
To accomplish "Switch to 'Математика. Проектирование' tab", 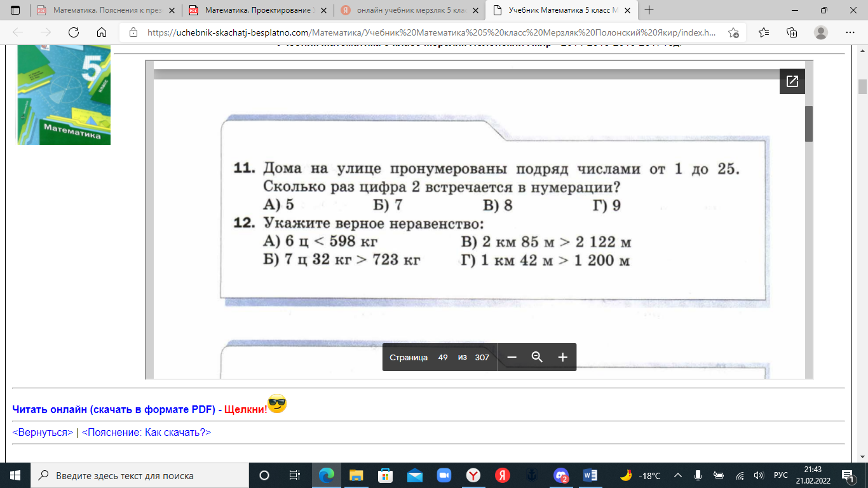I will pyautogui.click(x=257, y=10).
